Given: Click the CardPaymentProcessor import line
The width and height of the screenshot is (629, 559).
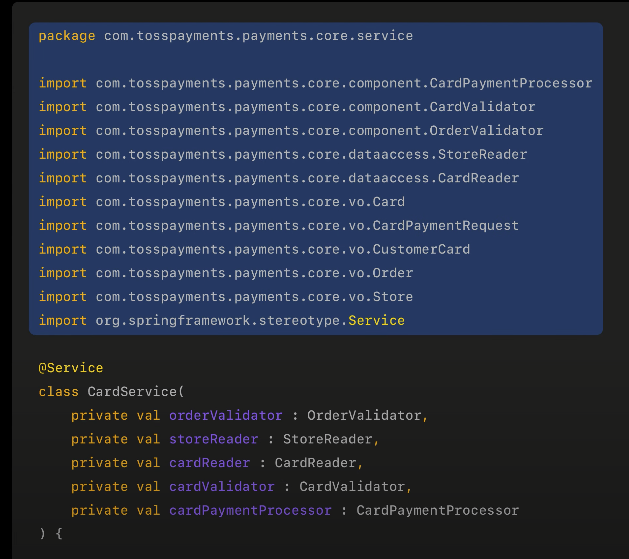Looking at the screenshot, I should click(x=315, y=83).
